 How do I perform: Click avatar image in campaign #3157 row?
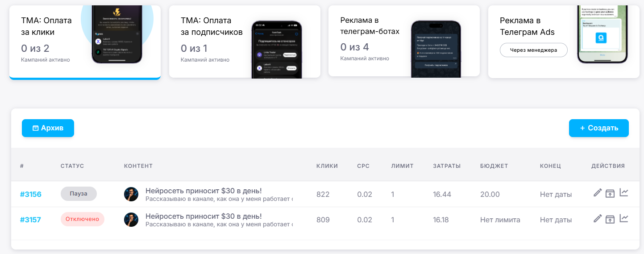tap(131, 220)
